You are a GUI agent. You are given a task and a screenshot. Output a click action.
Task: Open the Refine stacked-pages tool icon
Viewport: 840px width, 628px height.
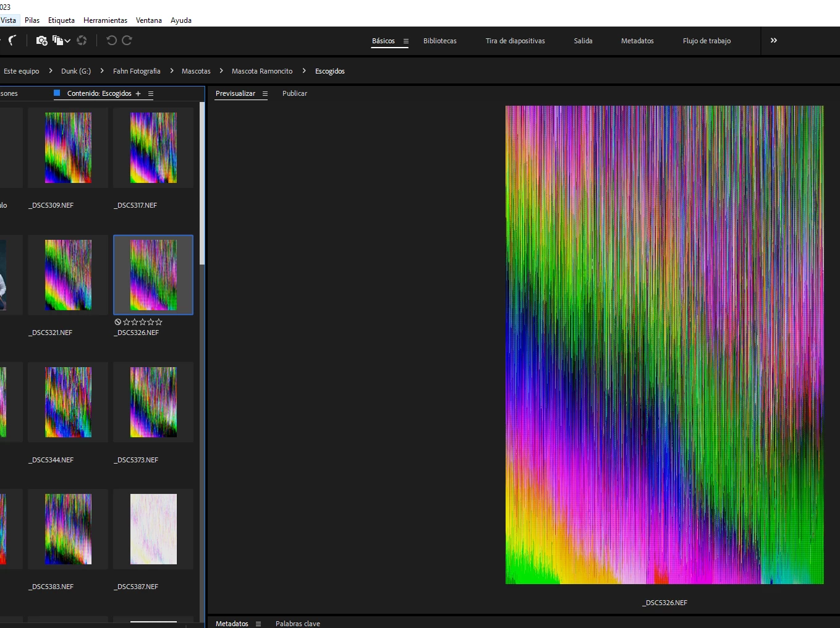coord(57,40)
